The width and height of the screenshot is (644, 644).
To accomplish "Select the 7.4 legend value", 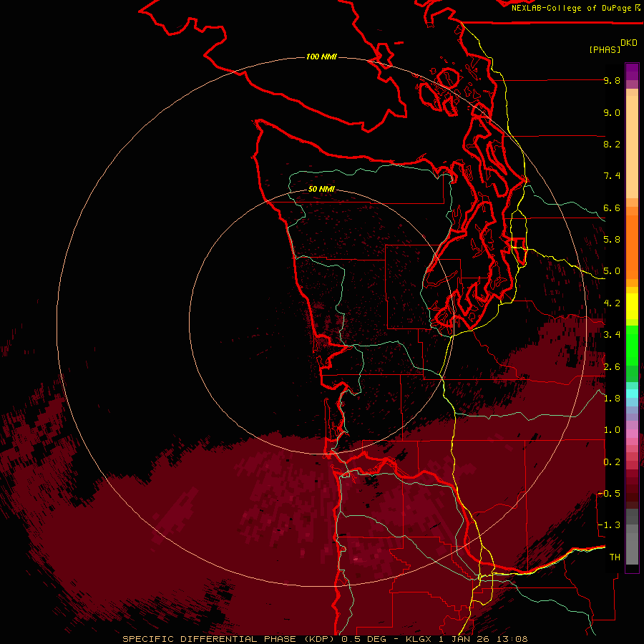I will point(612,176).
